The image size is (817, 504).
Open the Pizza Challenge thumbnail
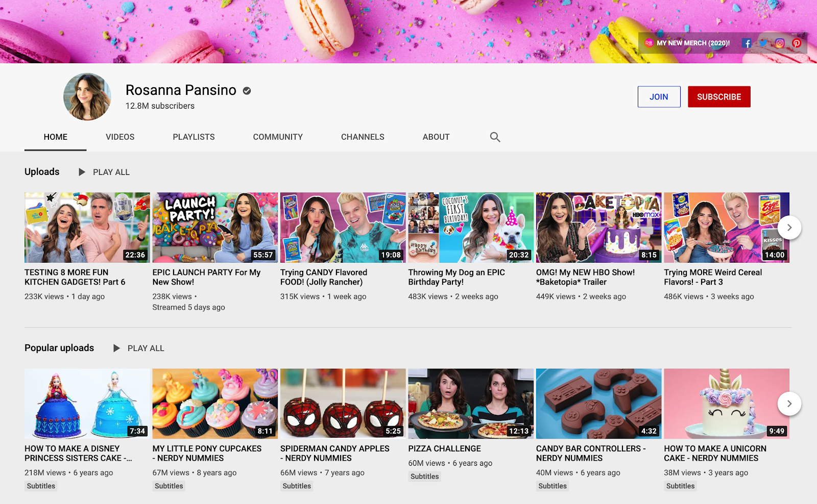pyautogui.click(x=471, y=404)
